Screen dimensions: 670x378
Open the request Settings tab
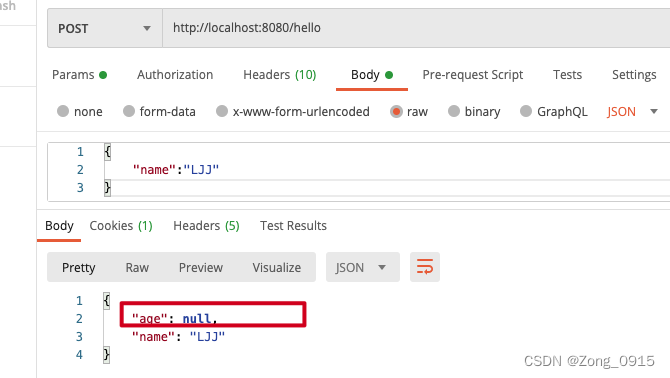[x=634, y=75]
